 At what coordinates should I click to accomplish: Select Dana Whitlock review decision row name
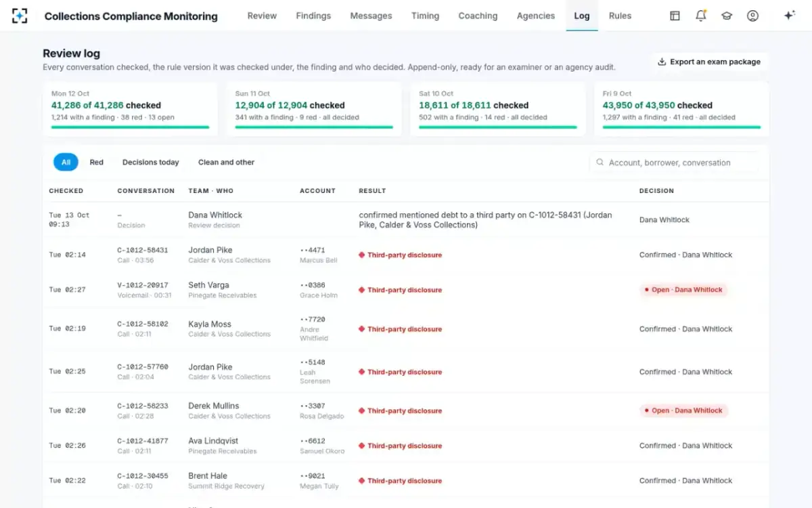[x=215, y=215]
